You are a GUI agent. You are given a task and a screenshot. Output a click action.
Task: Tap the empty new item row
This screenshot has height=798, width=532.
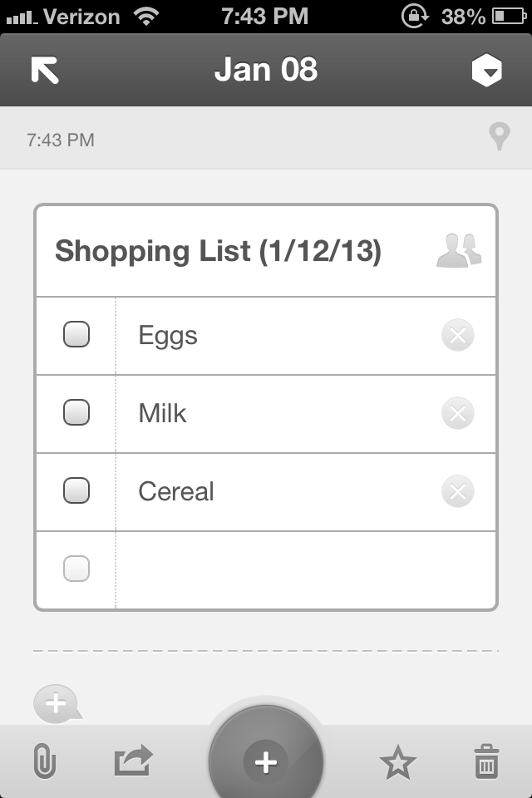(x=299, y=569)
